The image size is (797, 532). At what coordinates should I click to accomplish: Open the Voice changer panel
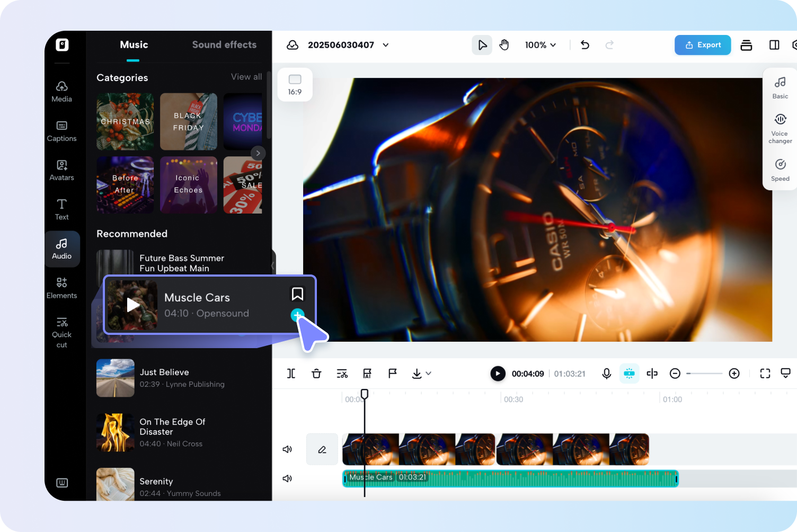(x=780, y=129)
